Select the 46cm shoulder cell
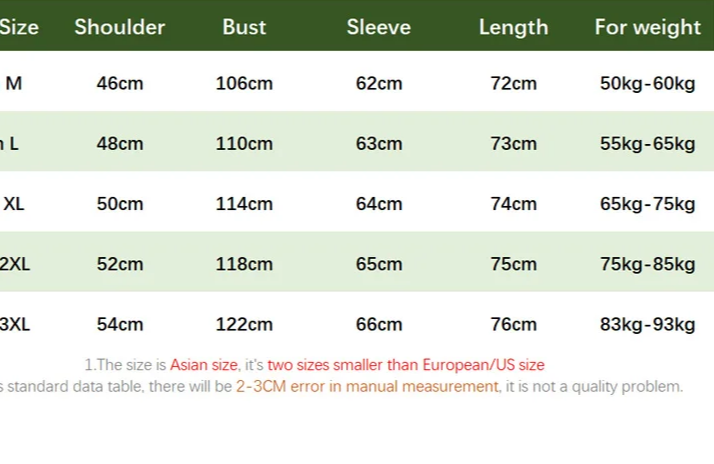 coord(120,83)
